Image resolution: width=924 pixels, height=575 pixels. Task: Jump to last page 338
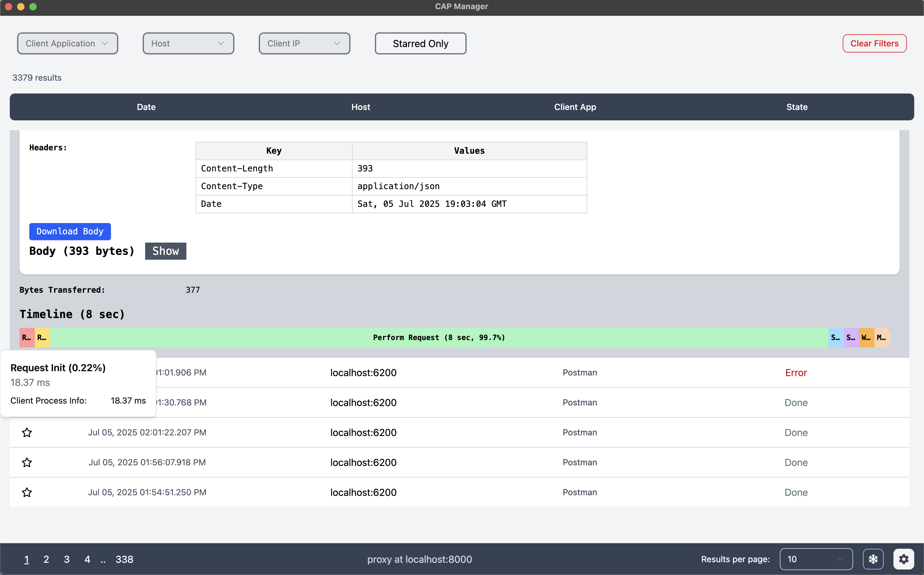tap(124, 559)
